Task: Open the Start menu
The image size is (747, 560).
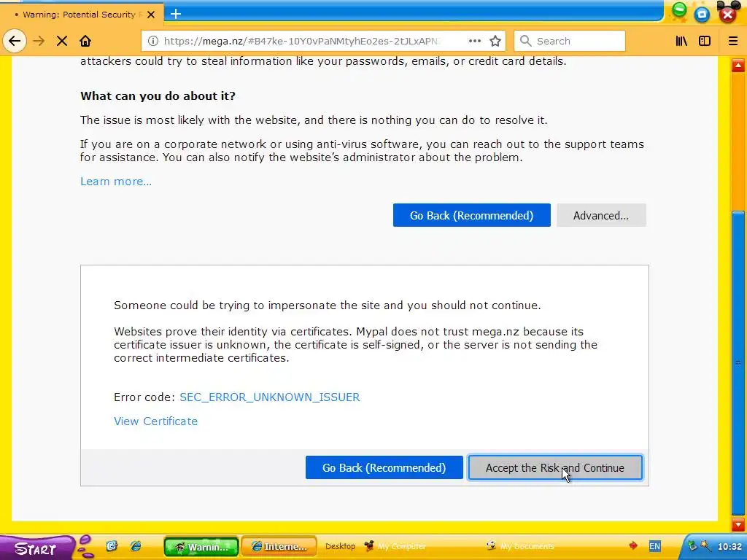Action: point(36,548)
